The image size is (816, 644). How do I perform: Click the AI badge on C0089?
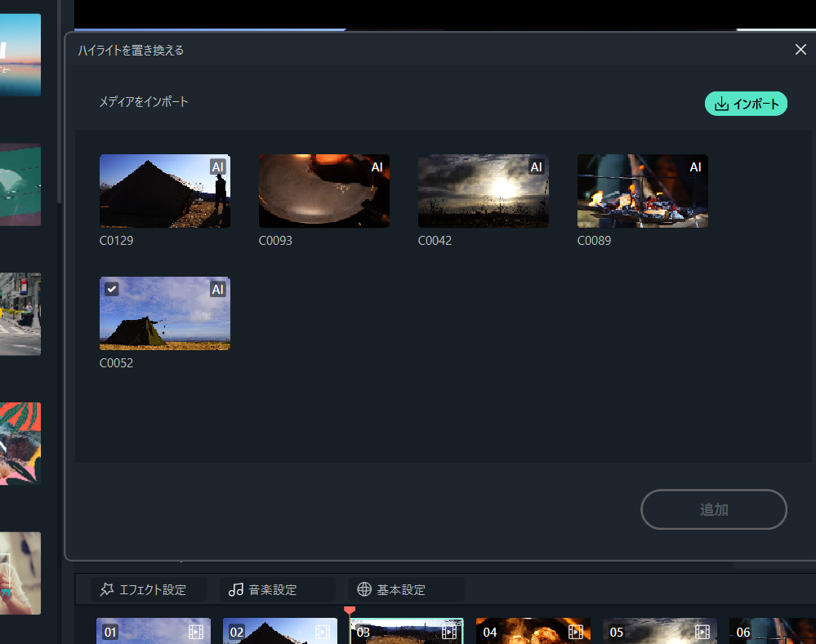click(x=696, y=167)
